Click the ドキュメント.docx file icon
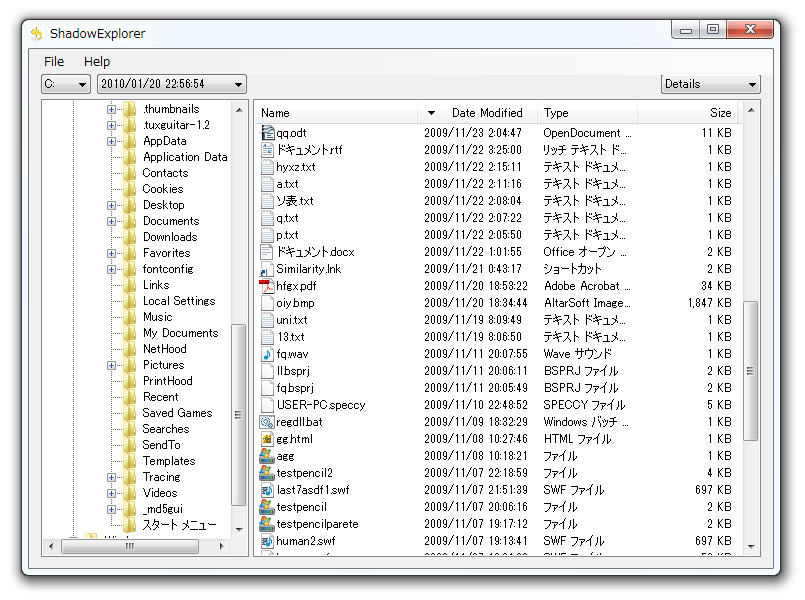This screenshot has width=805, height=600. [267, 252]
